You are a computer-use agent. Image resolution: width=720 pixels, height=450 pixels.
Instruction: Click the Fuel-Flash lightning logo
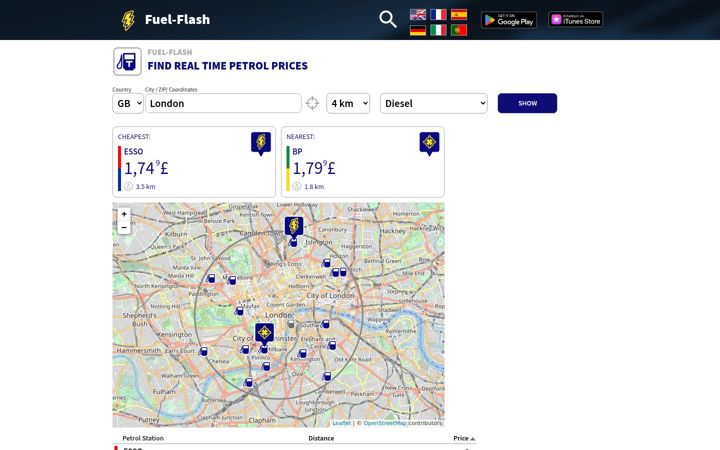point(128,20)
